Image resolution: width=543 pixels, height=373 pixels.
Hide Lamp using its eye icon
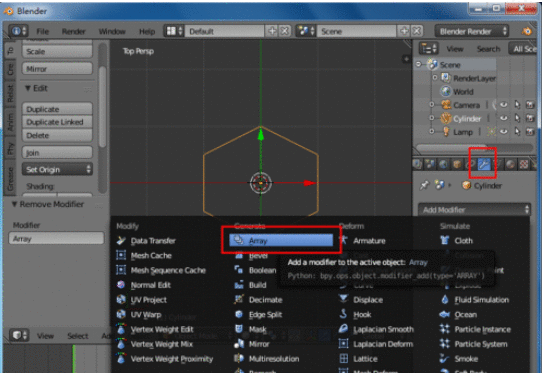point(504,132)
